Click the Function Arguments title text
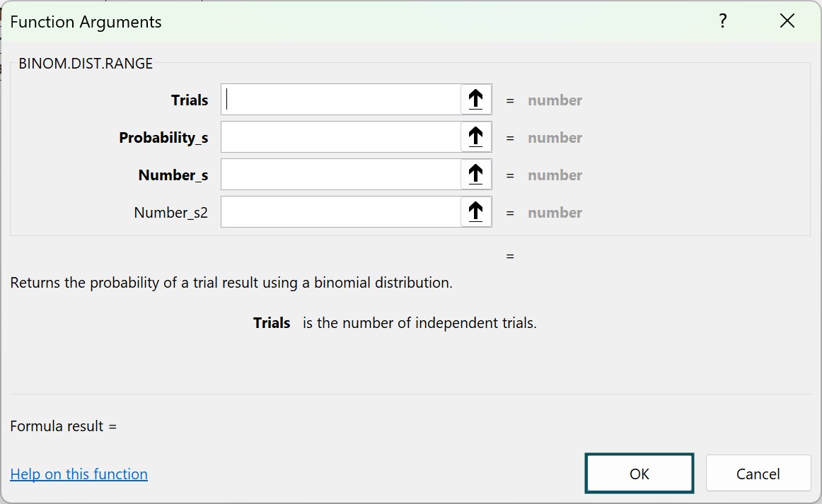This screenshot has width=822, height=504. pyautogui.click(x=86, y=22)
